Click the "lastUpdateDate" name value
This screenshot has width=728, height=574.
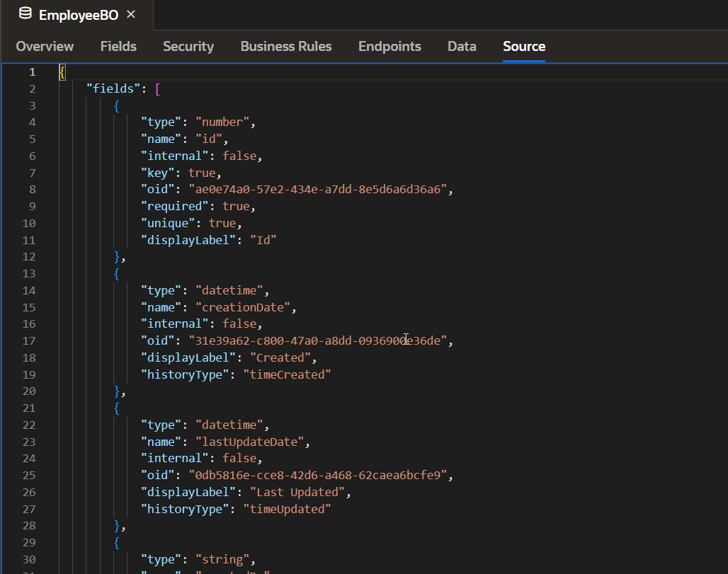pyautogui.click(x=250, y=442)
